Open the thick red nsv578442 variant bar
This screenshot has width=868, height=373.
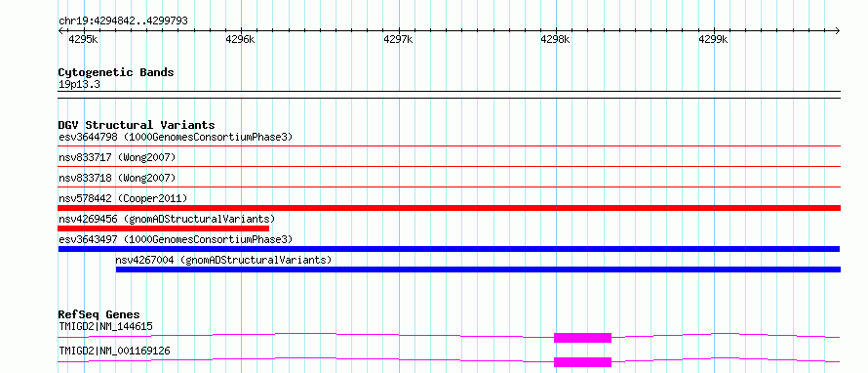coord(450,208)
